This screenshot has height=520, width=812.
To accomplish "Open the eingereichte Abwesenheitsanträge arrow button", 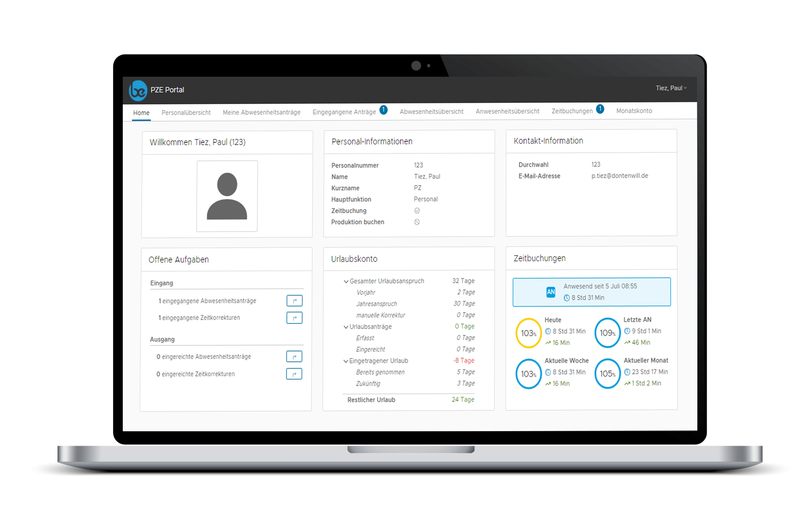I will (x=294, y=357).
